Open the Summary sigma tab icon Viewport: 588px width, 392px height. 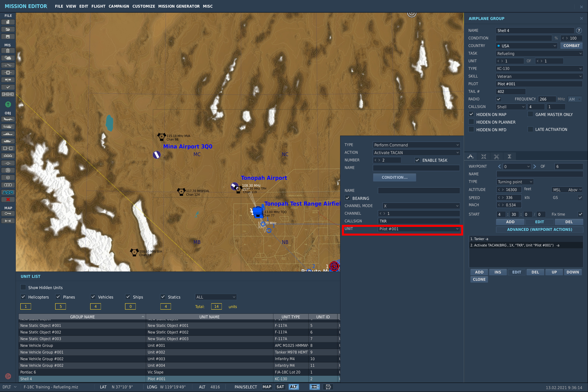509,156
